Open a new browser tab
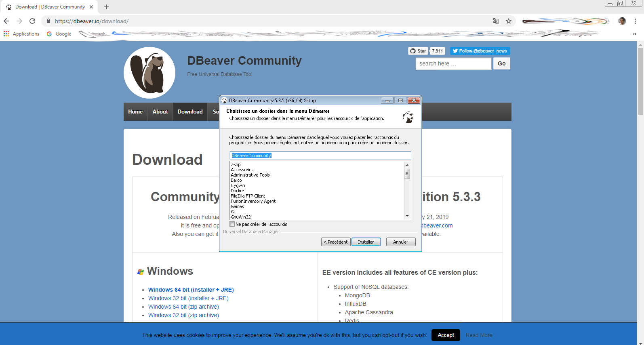 (107, 7)
